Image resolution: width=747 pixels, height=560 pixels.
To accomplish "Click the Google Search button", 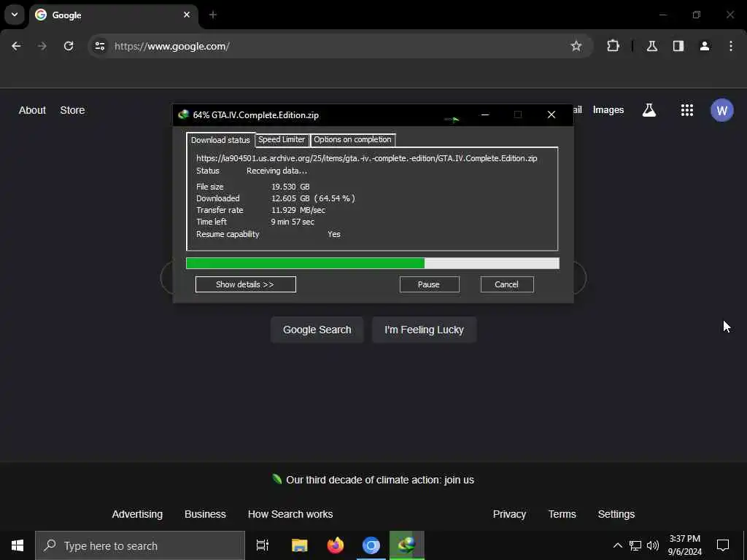I will [317, 330].
